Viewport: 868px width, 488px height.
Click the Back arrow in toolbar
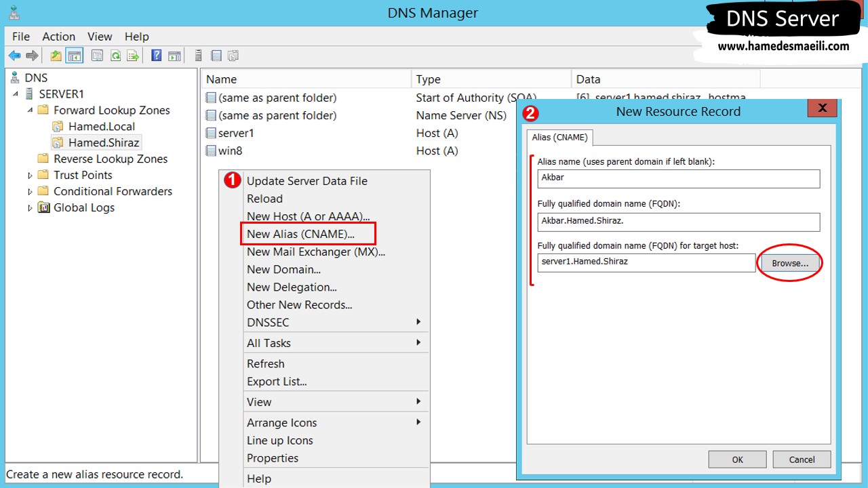14,56
